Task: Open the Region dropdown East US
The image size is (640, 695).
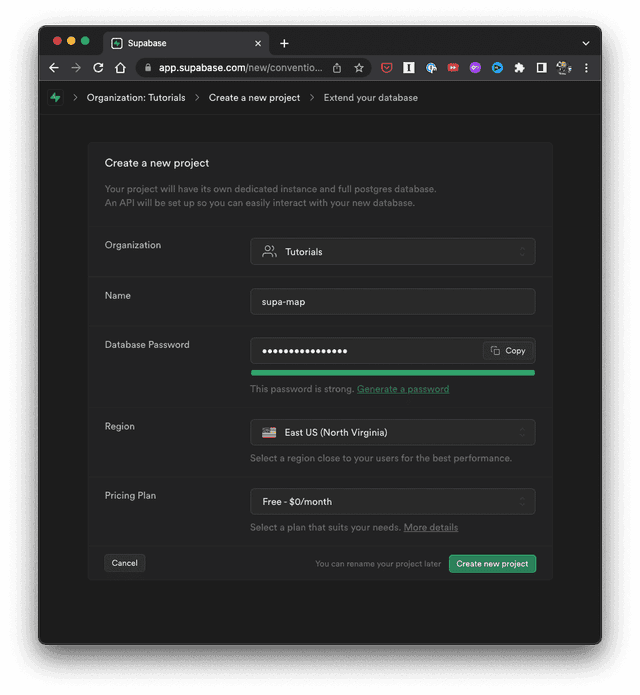Action: tap(392, 432)
